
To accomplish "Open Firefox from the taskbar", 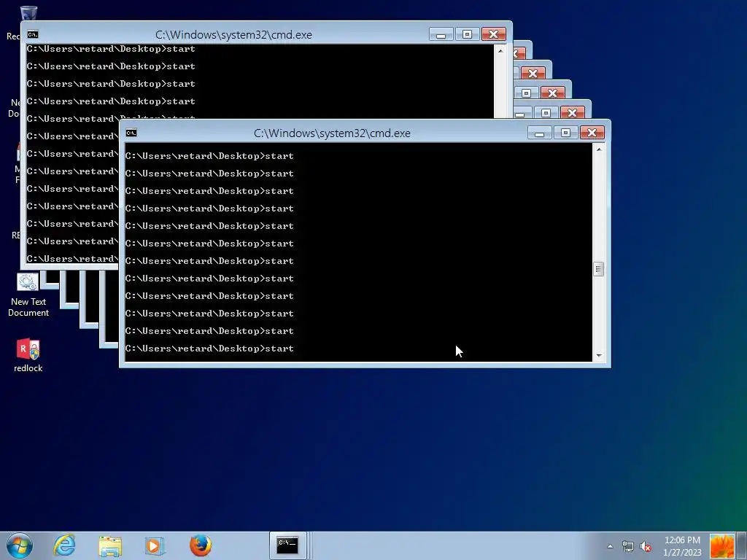I will click(201, 545).
